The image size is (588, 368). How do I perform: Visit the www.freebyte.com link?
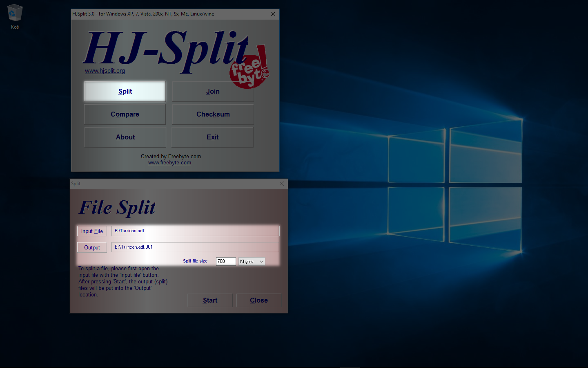point(169,163)
